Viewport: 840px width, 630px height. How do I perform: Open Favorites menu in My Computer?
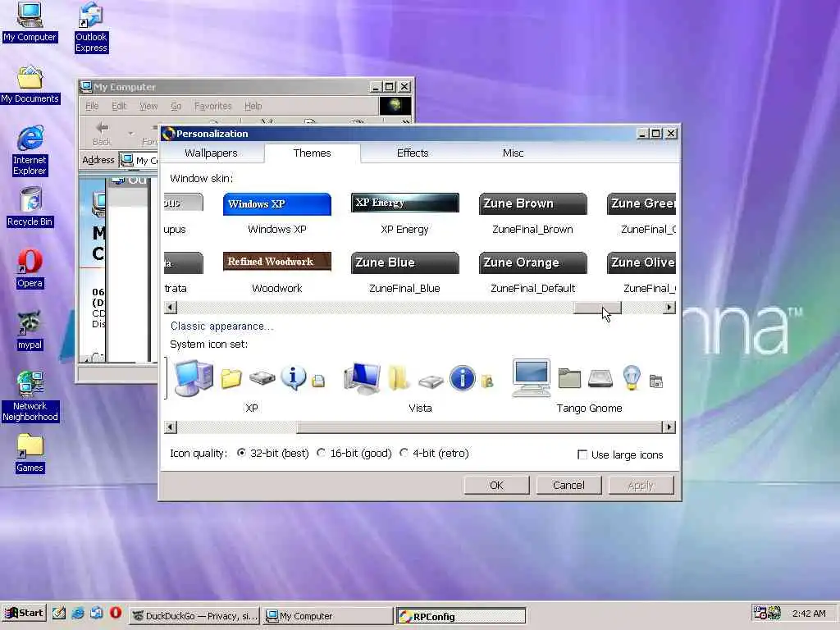212,106
